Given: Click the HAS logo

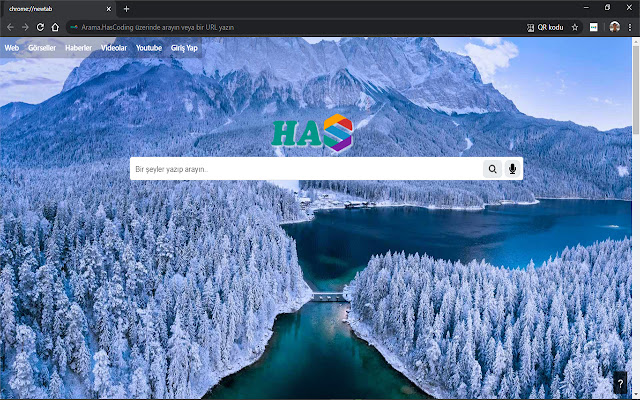Looking at the screenshot, I should [312, 133].
